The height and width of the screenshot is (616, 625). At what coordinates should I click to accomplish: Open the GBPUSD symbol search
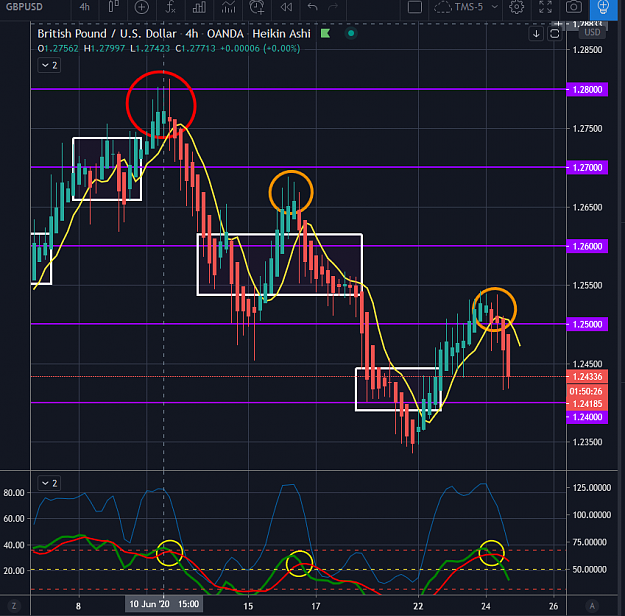(24, 7)
